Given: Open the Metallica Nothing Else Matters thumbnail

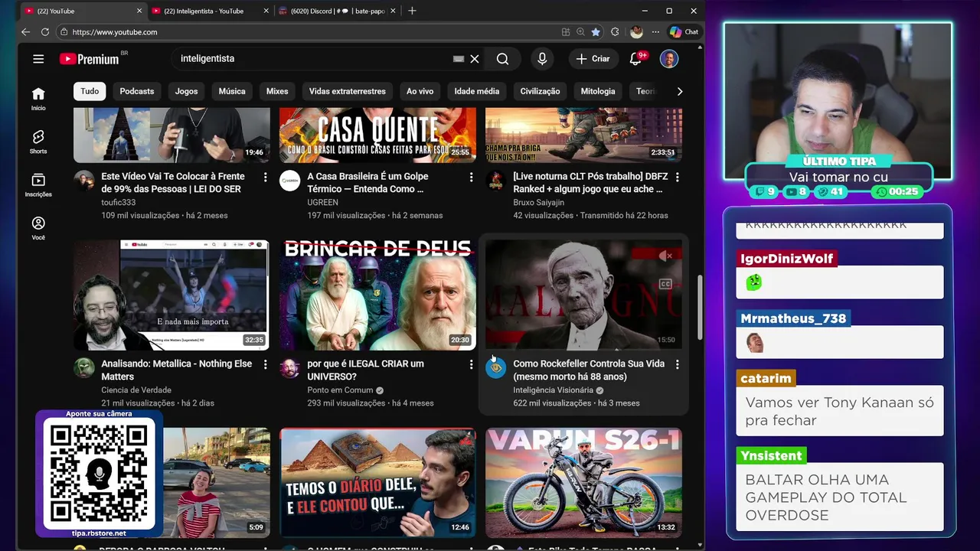Looking at the screenshot, I should 171,295.
